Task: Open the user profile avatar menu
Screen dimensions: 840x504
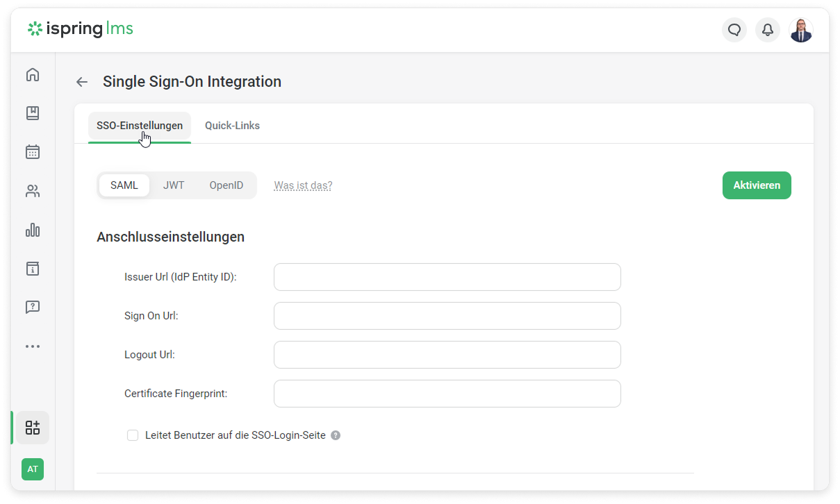Action: (801, 30)
